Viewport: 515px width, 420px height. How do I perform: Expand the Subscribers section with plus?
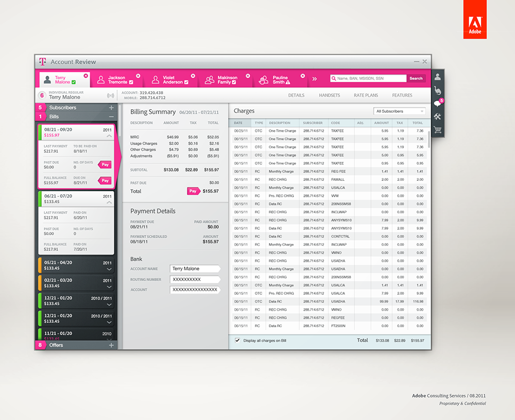111,108
